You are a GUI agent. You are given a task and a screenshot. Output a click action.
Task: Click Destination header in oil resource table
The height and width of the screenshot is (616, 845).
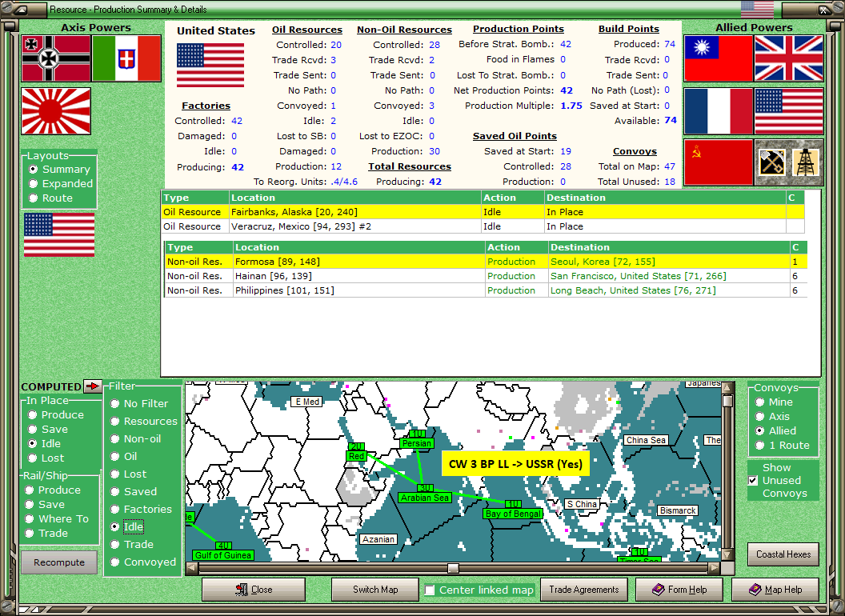[665, 198]
